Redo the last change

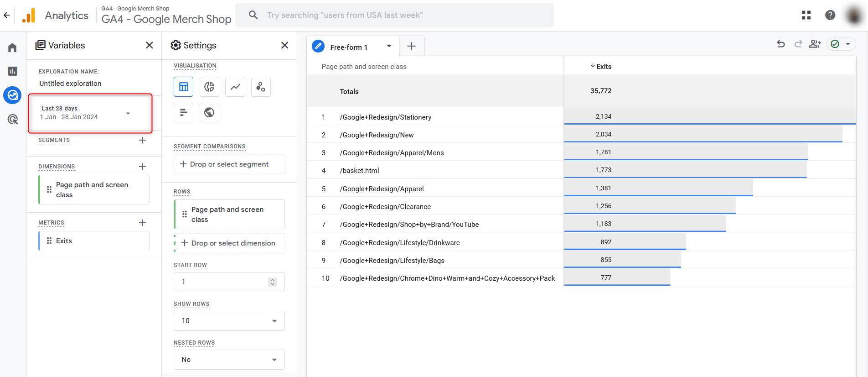798,44
